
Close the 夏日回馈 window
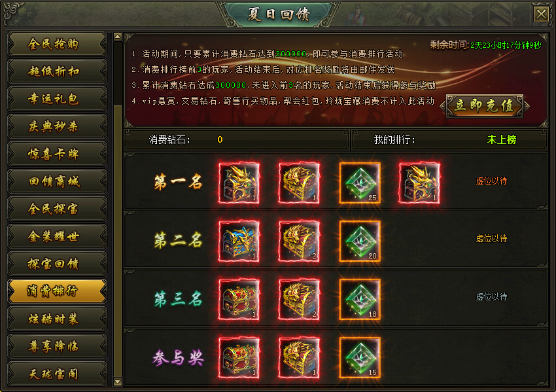pyautogui.click(x=542, y=14)
